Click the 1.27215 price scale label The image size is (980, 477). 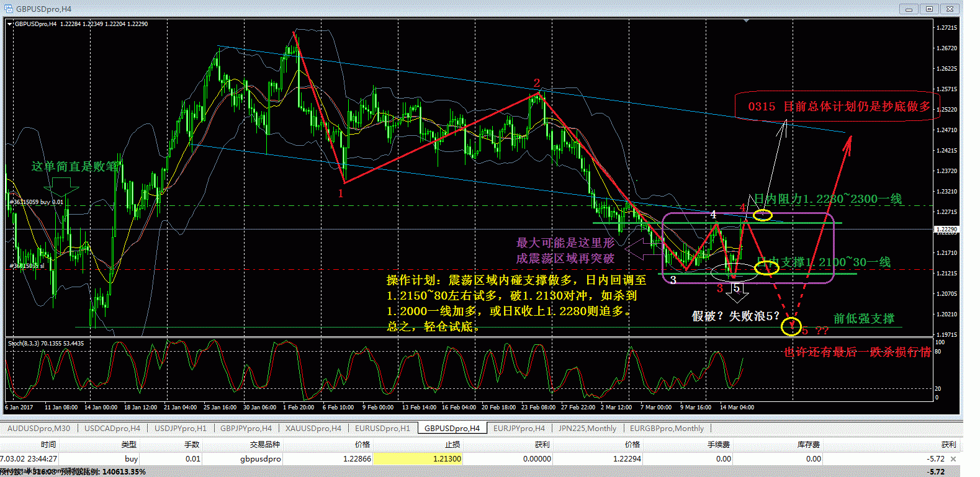[946, 28]
